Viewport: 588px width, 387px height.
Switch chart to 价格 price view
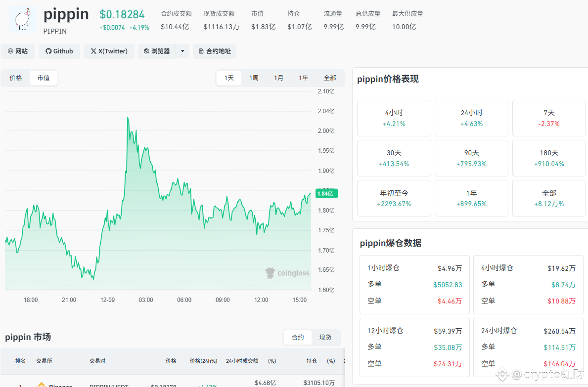point(16,78)
